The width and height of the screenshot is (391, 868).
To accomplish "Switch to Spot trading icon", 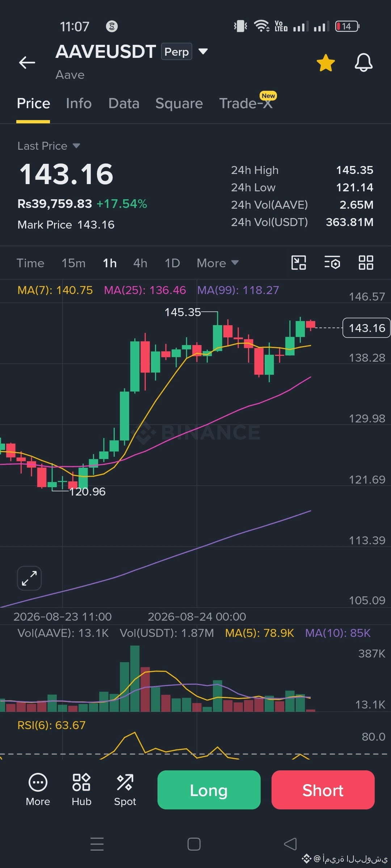I will pos(125,790).
